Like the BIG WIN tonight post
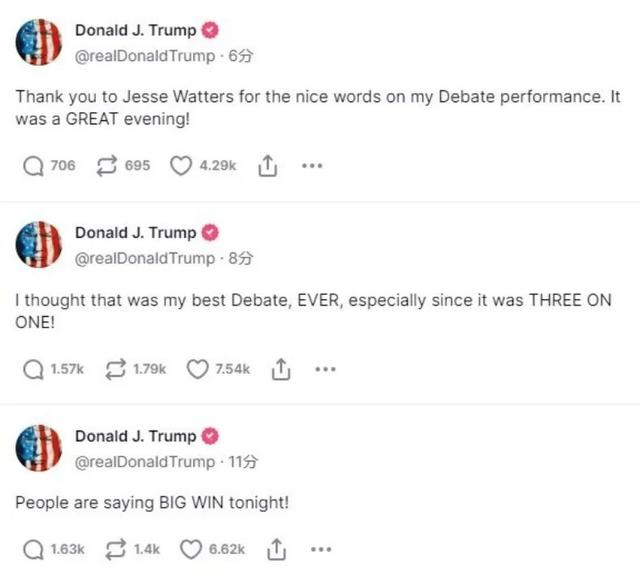This screenshot has height=585, width=640. (x=191, y=549)
